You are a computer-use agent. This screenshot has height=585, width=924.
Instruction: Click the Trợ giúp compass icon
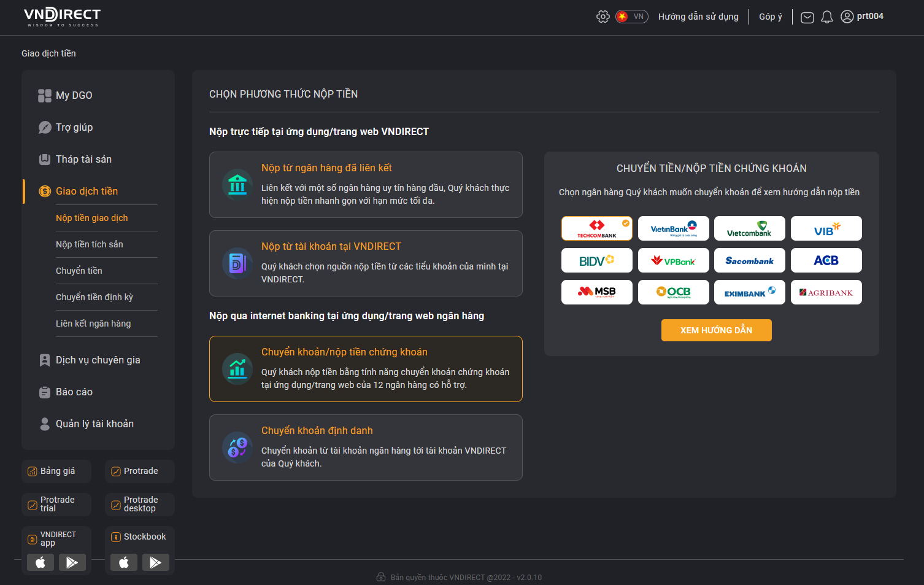click(x=45, y=127)
